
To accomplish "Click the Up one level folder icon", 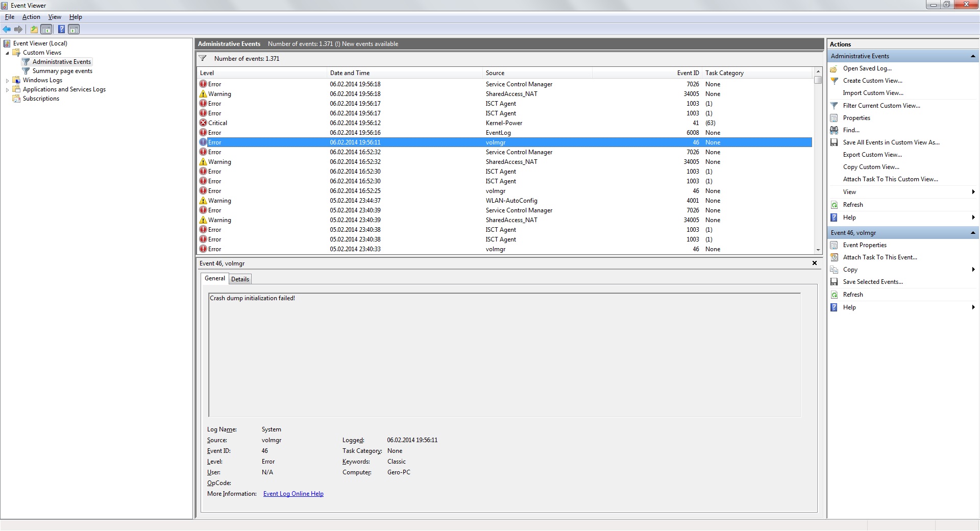I will point(34,29).
